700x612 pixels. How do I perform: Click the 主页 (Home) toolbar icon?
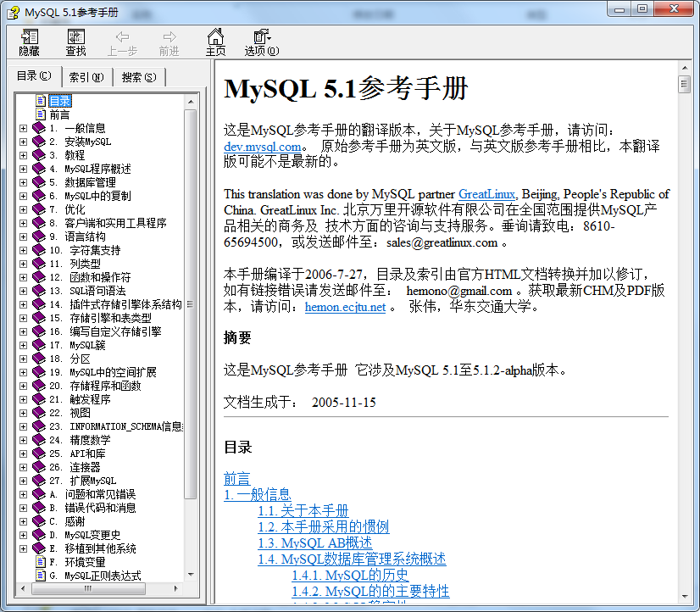[216, 42]
